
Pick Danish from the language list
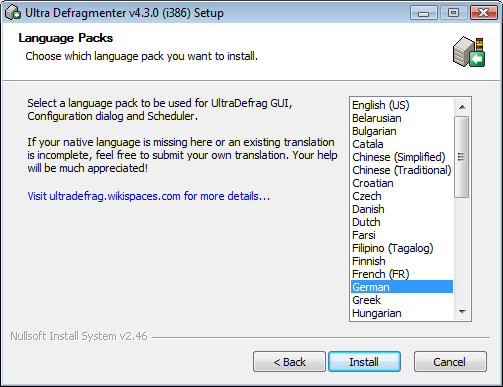[x=402, y=209]
